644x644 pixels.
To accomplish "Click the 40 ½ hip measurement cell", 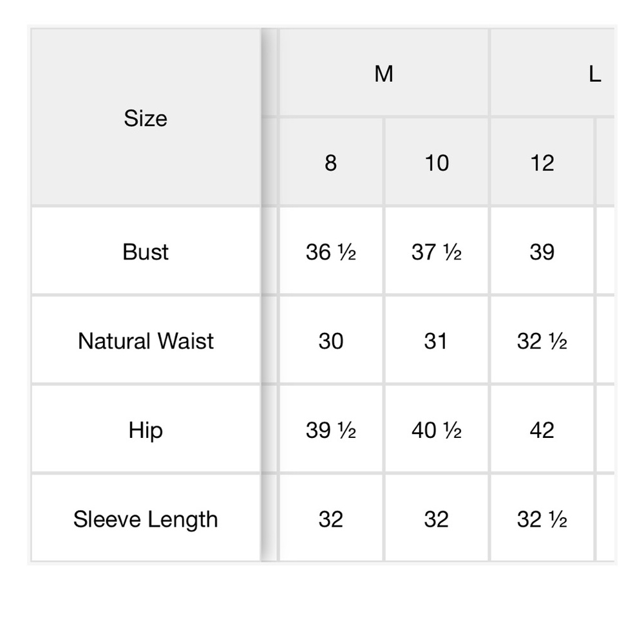I will 437,429.
